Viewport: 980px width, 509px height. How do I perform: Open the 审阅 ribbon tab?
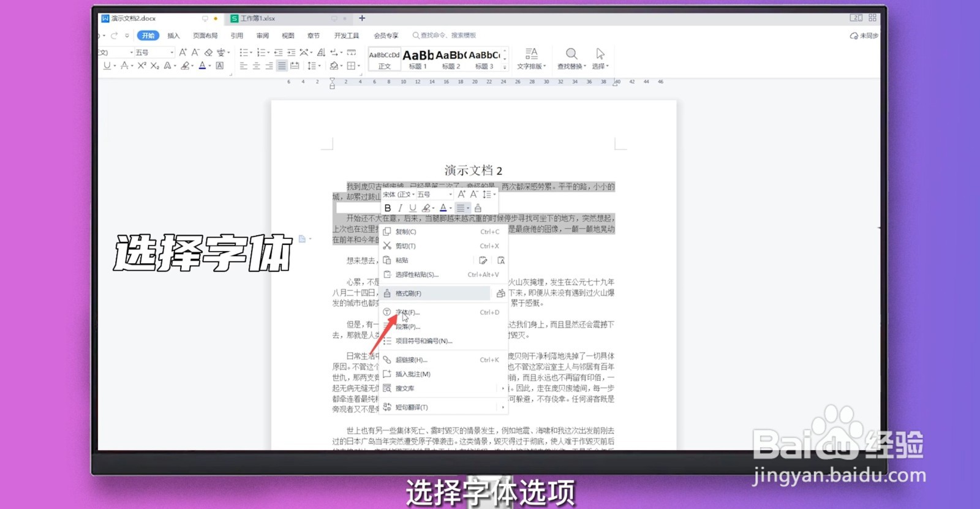tap(262, 36)
